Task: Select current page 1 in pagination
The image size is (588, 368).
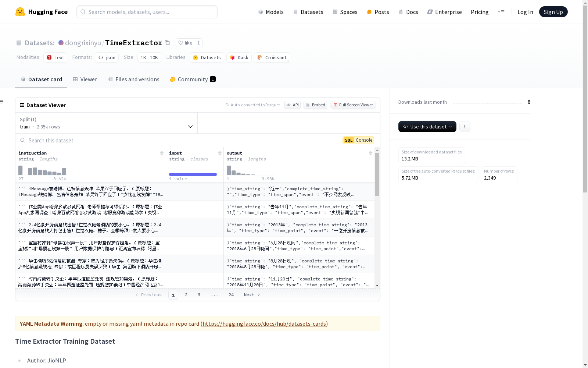Action: pos(173,295)
